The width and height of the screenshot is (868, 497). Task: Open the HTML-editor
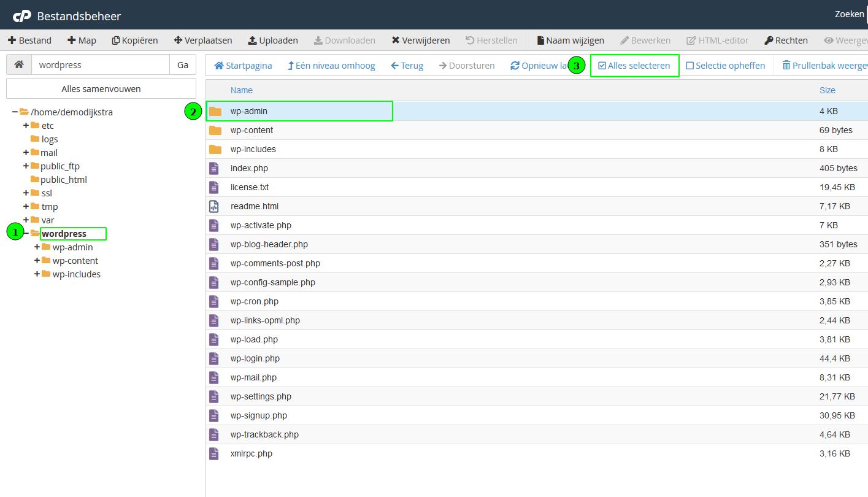click(x=718, y=40)
